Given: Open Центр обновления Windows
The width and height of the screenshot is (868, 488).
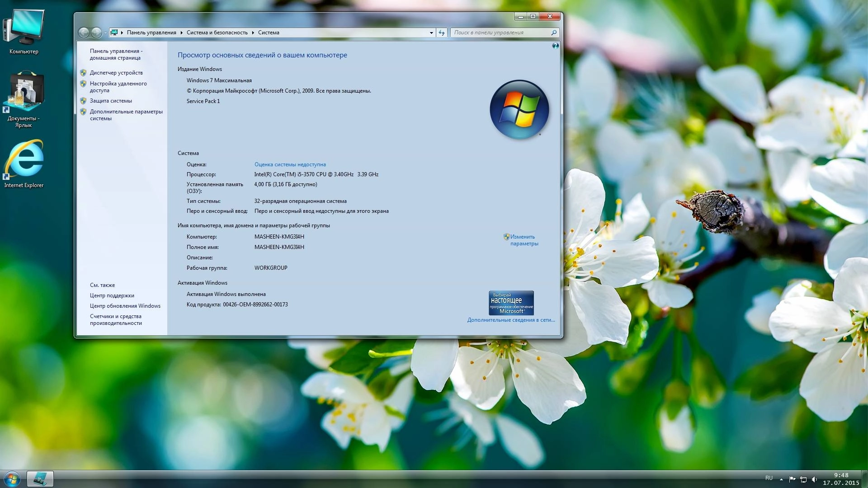Looking at the screenshot, I should (x=125, y=306).
